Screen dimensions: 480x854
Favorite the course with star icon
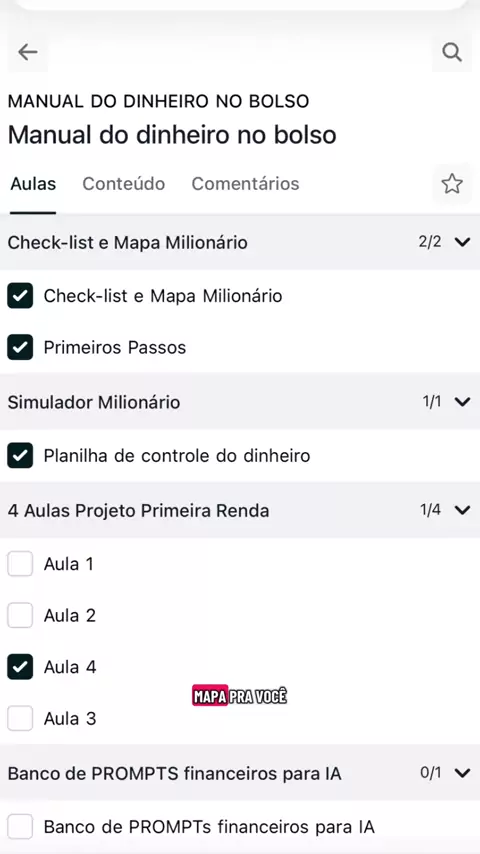pos(452,184)
